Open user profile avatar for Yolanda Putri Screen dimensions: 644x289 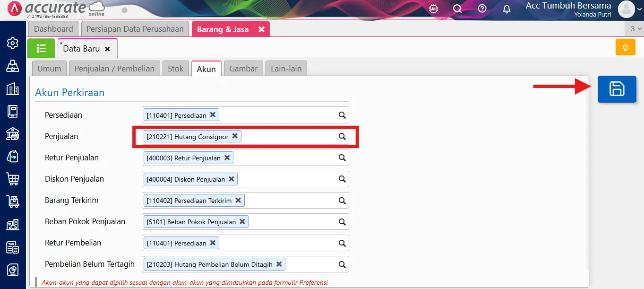(627, 9)
